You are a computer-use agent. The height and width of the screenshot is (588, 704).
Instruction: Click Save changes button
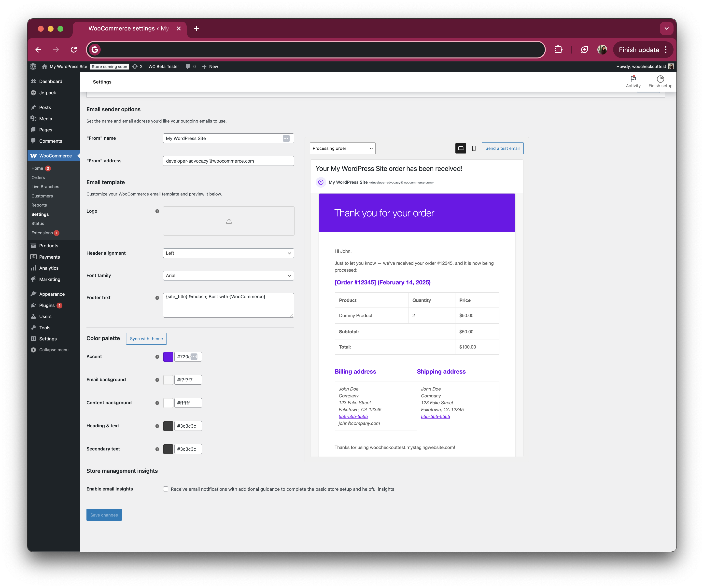coord(104,515)
